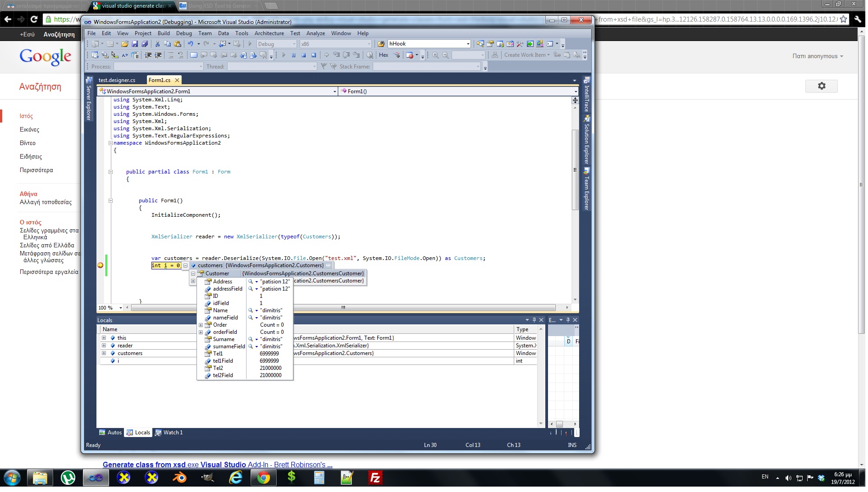Click the Chrome page vertical scrollbar
The width and height of the screenshot is (868, 492).
[x=861, y=185]
